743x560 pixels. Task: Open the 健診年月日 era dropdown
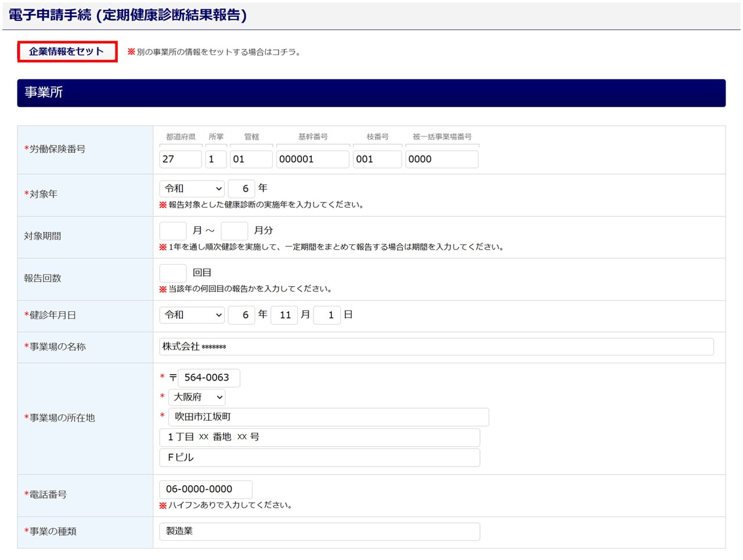click(x=192, y=315)
